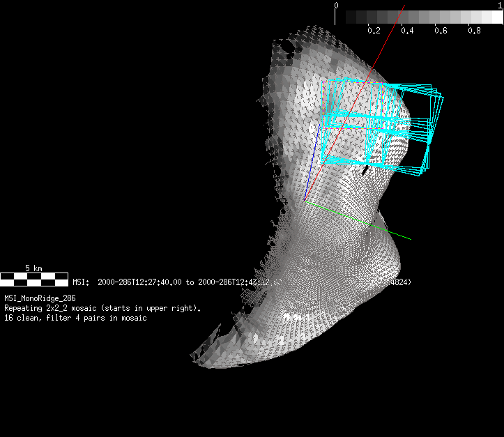The image size is (504, 437).
Task: Click the colorbar minimum label 0
Action: point(337,6)
